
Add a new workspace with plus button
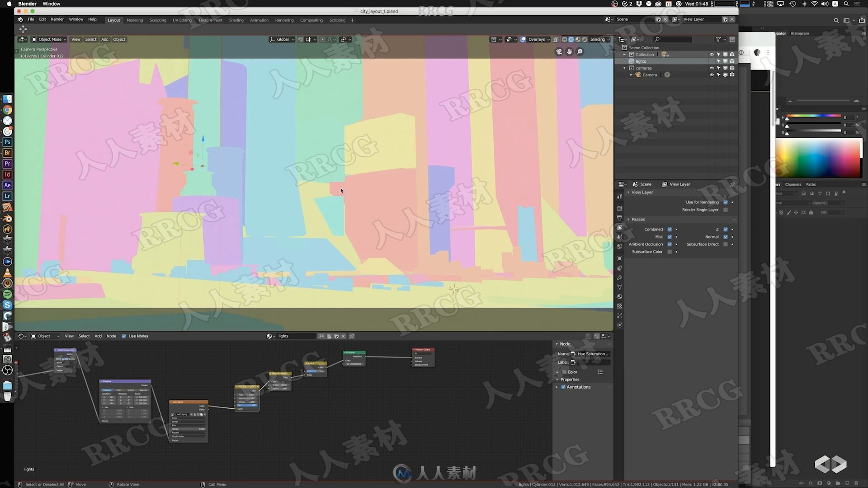(x=353, y=20)
